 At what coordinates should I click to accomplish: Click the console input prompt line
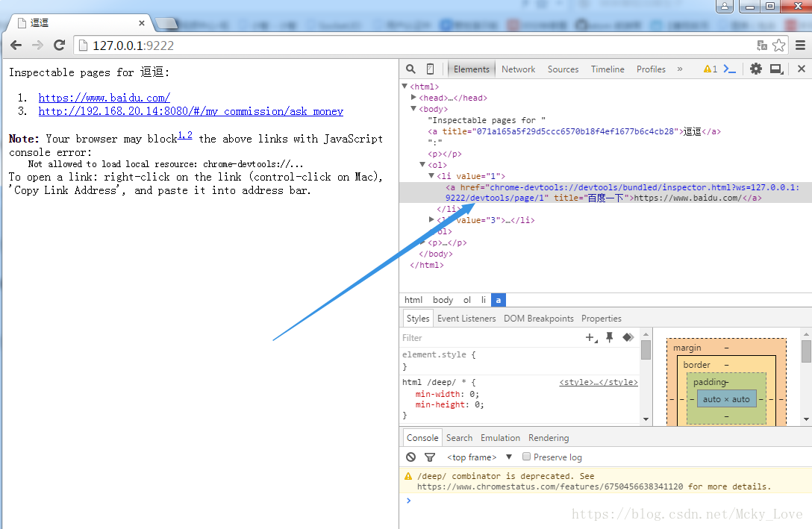tap(606, 501)
